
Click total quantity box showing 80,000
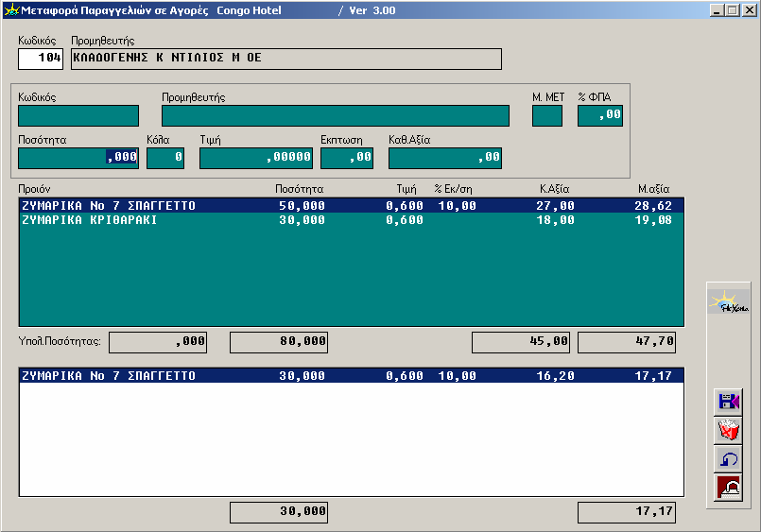click(x=279, y=342)
